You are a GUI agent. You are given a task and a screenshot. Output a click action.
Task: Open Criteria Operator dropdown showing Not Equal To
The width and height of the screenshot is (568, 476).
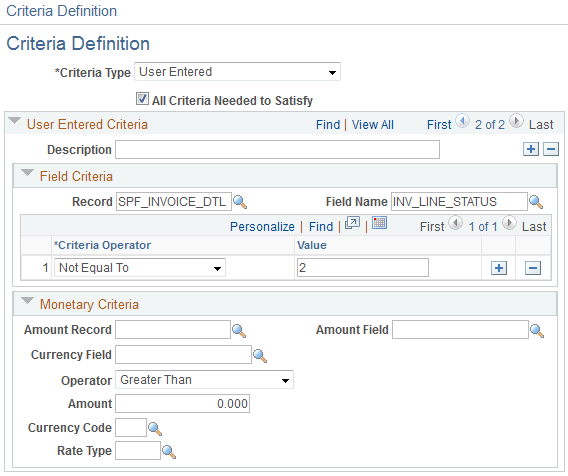[x=140, y=268]
